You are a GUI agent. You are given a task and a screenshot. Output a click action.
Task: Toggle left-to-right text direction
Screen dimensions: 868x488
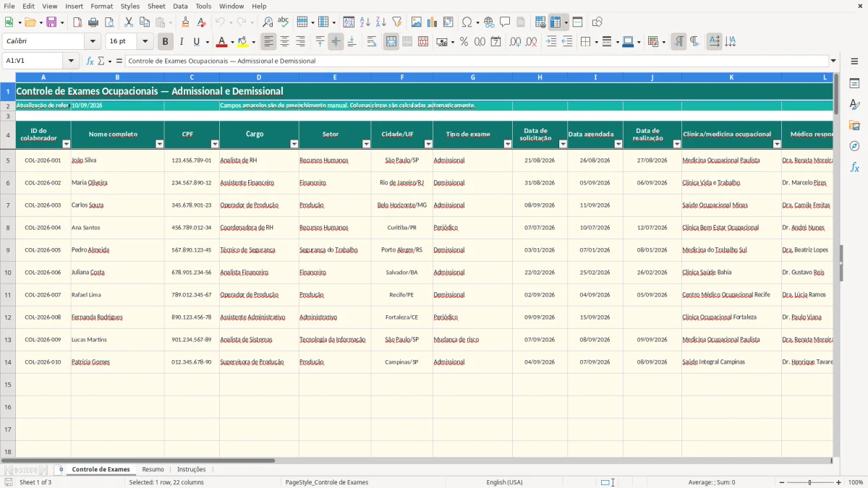point(678,42)
